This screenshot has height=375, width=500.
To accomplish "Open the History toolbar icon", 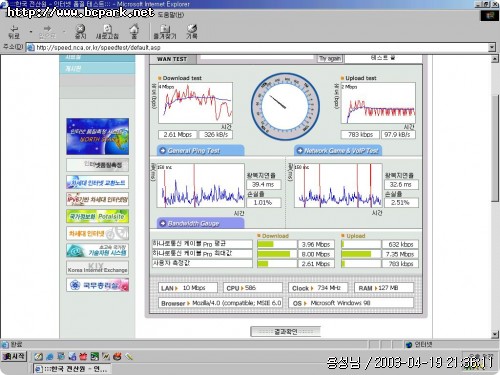I will (x=192, y=31).
